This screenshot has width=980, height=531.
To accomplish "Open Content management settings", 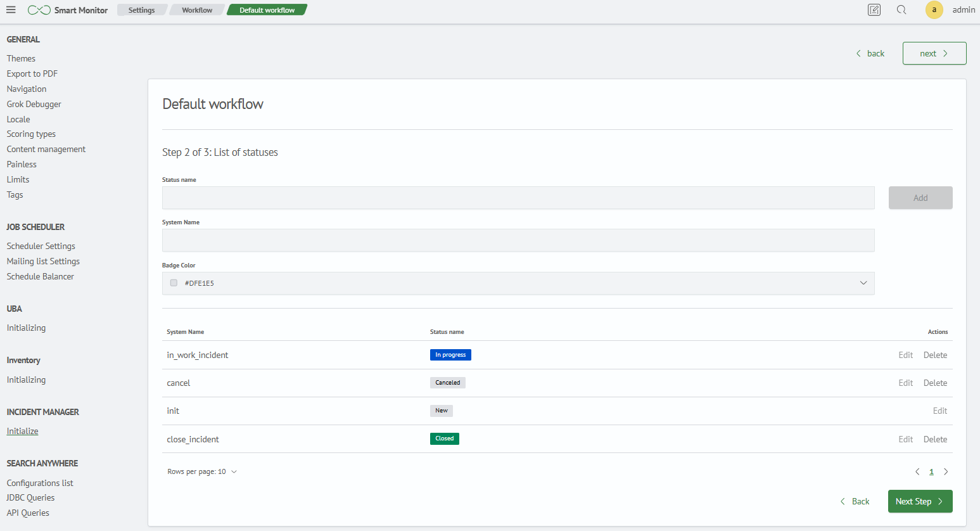I will tap(46, 149).
